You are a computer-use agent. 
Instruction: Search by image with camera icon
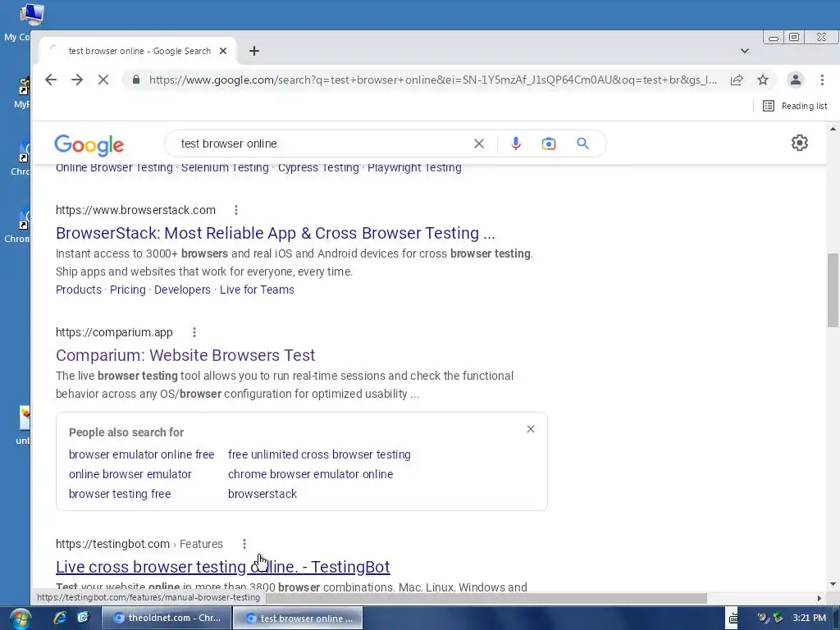[x=549, y=144]
